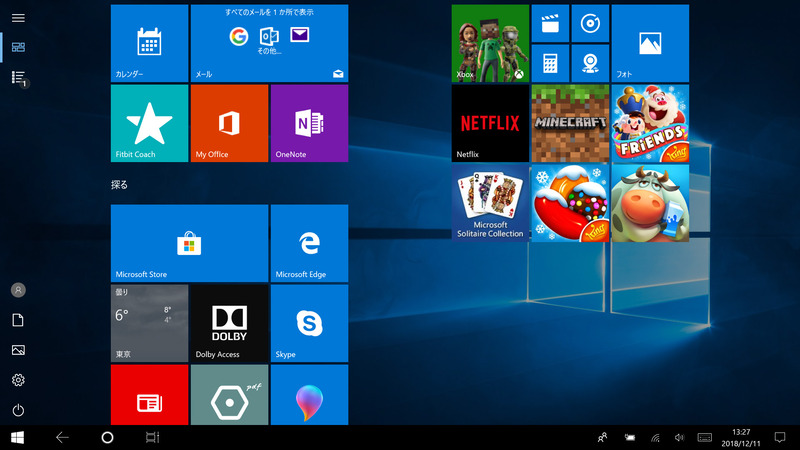800x450 pixels.
Task: Open Cortana circle on taskbar
Action: click(x=107, y=438)
